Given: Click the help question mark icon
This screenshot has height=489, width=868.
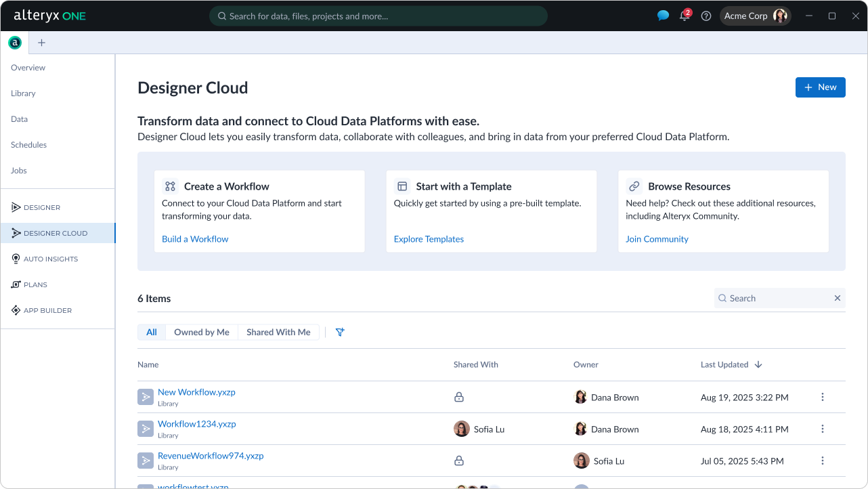Looking at the screenshot, I should point(706,16).
